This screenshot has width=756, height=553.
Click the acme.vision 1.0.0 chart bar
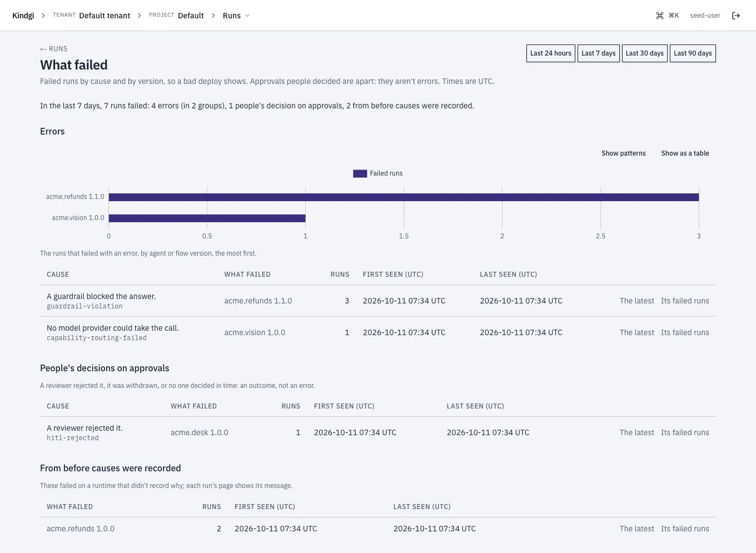coord(207,218)
